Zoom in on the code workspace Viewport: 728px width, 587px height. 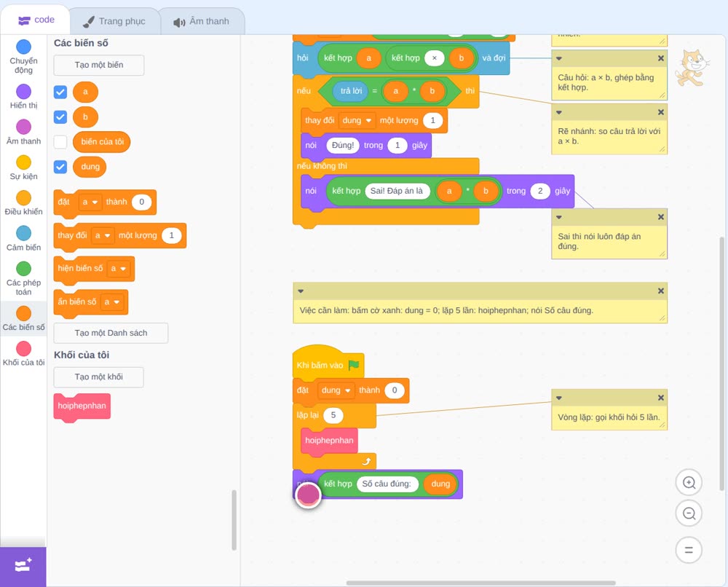(x=689, y=483)
